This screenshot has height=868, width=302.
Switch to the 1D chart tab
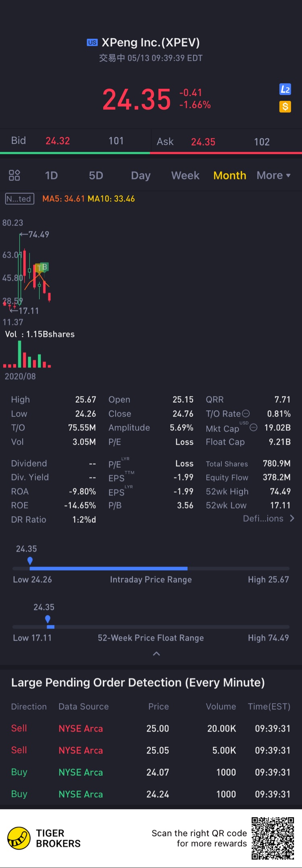tap(51, 175)
